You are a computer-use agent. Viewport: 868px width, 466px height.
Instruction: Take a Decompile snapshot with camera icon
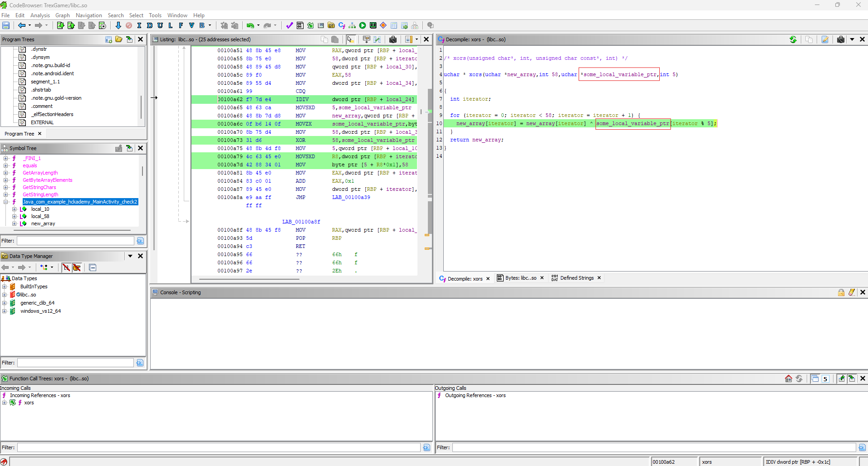point(840,39)
